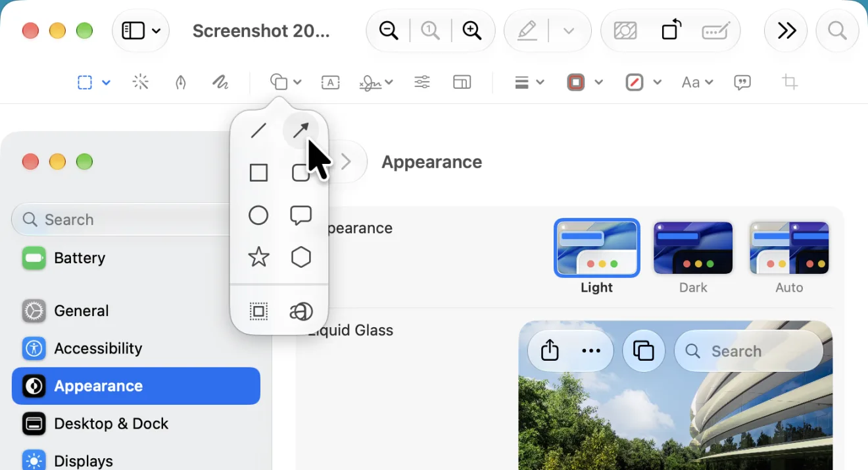Zoom out with the minus magnifier
This screenshot has height=470, width=868.
pos(389,30)
